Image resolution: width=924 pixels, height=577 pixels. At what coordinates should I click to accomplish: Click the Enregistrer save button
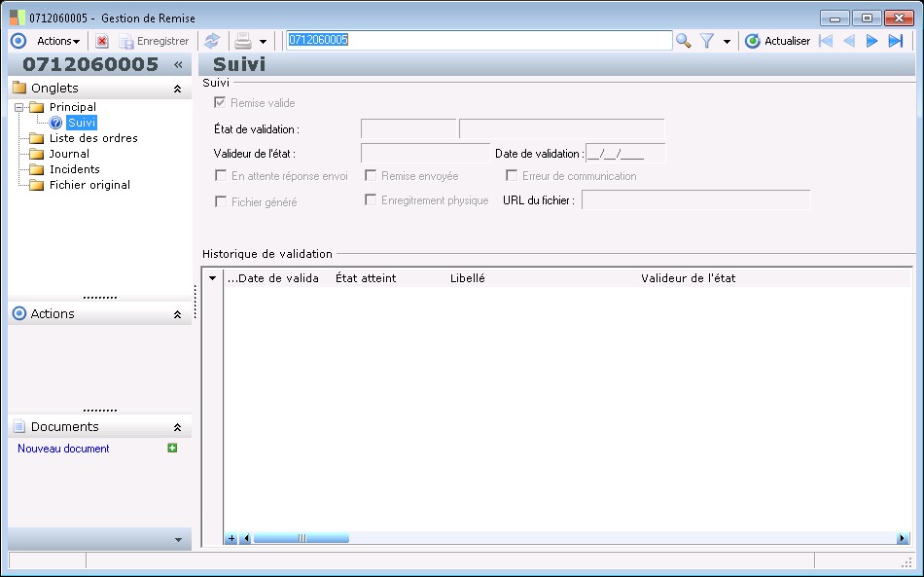155,41
